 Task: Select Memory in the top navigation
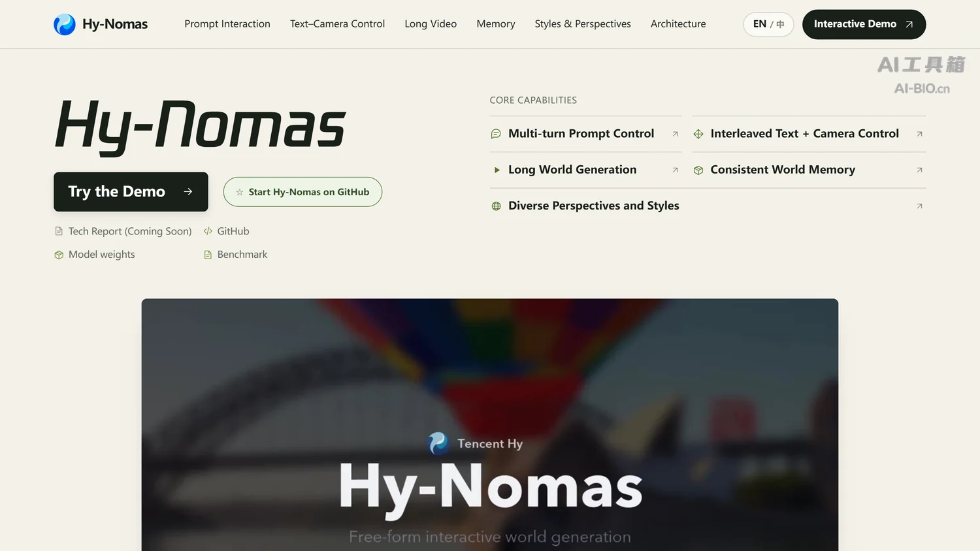point(496,24)
